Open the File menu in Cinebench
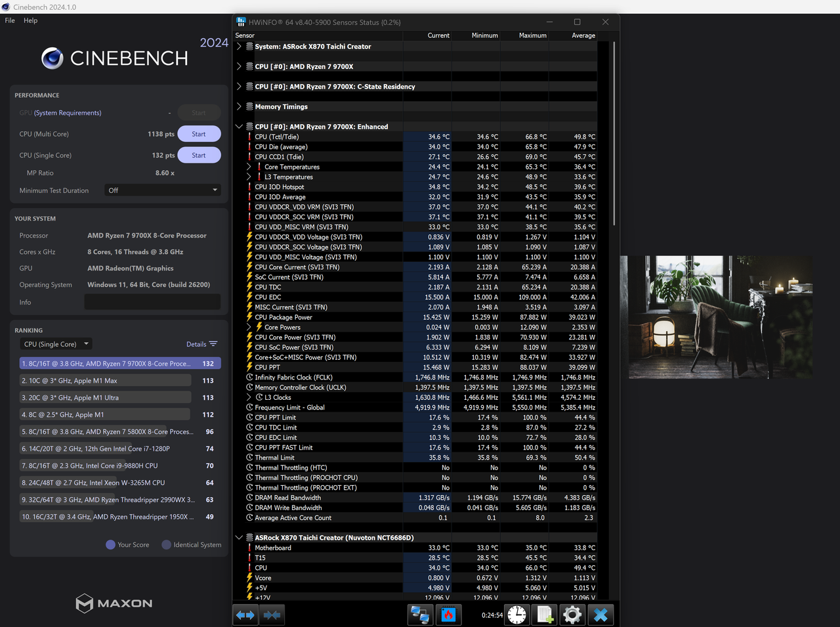 click(x=10, y=20)
